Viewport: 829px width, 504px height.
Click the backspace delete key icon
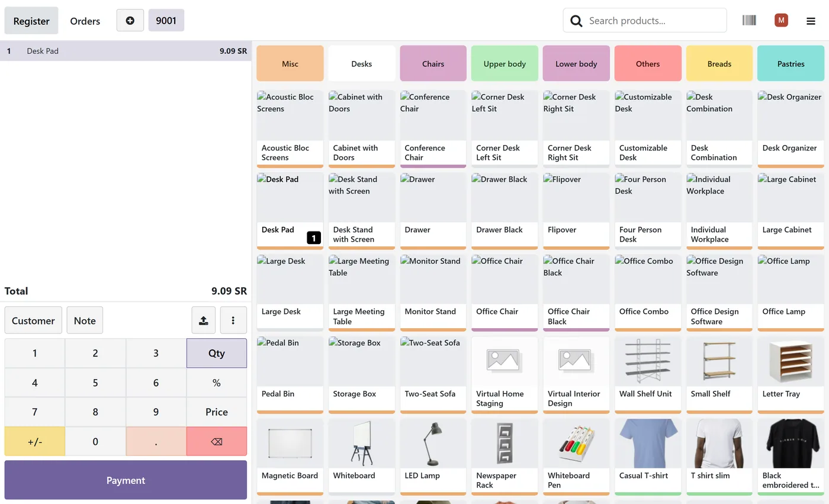pyautogui.click(x=217, y=442)
